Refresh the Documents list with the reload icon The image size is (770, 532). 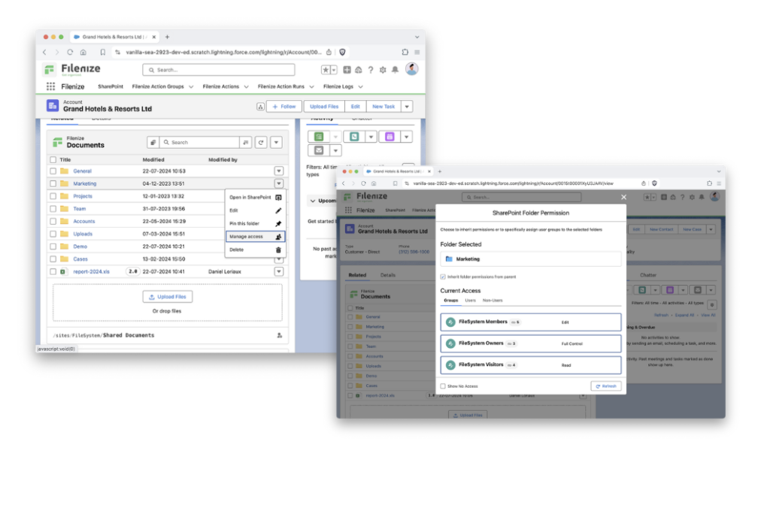pyautogui.click(x=261, y=142)
